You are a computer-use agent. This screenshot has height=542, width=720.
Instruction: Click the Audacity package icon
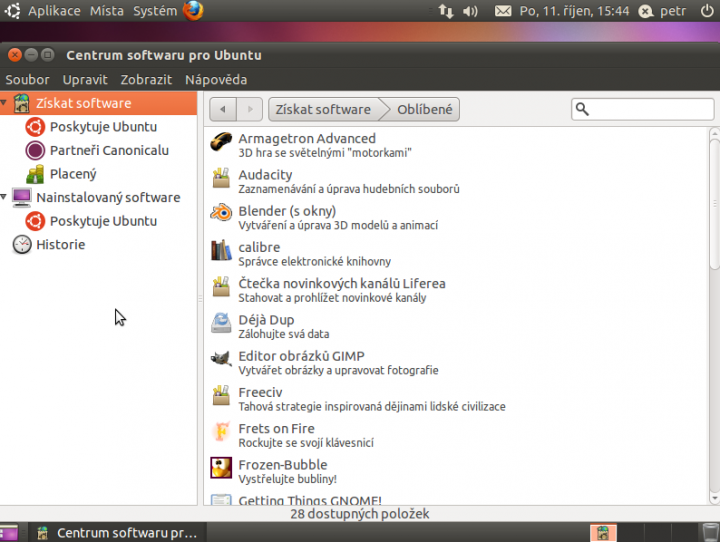221,178
